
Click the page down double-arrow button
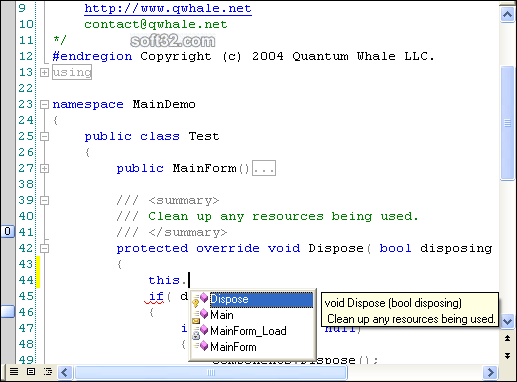[x=507, y=355]
